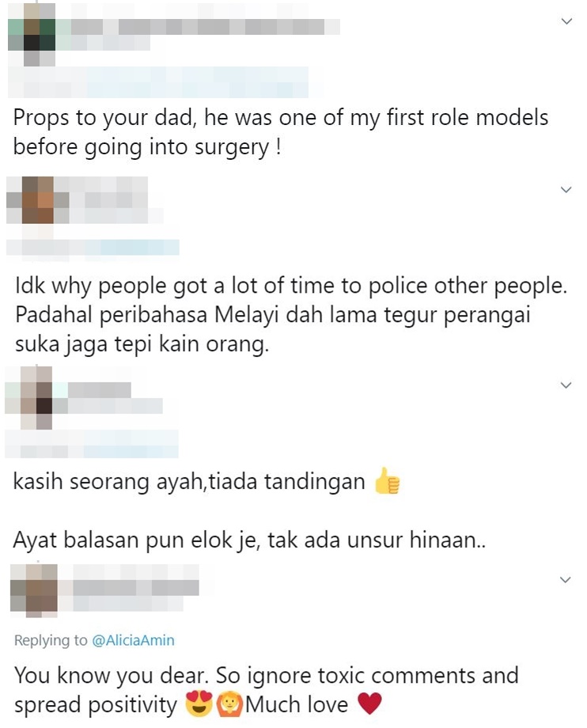Click blurred reply-to line under first tweet

point(158,82)
